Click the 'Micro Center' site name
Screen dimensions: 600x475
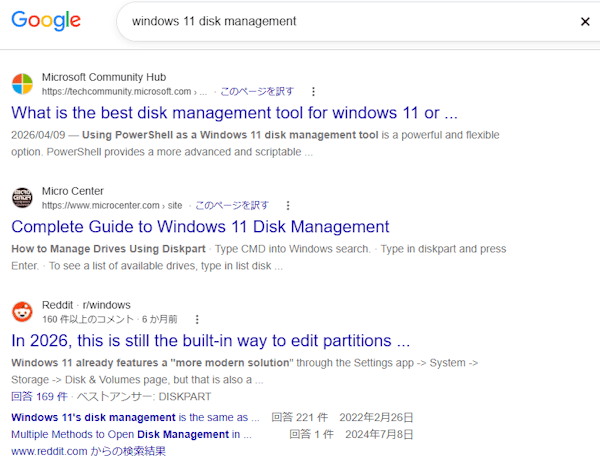click(73, 191)
